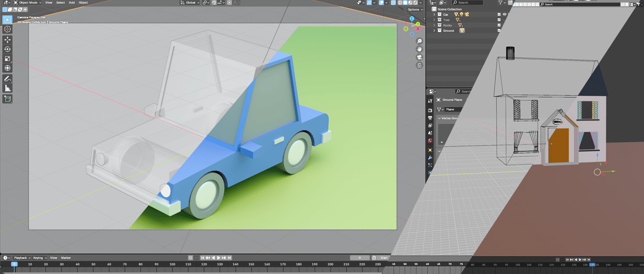Image resolution: width=644 pixels, height=274 pixels.
Task: Activate the Rotate tool
Action: coord(7,49)
